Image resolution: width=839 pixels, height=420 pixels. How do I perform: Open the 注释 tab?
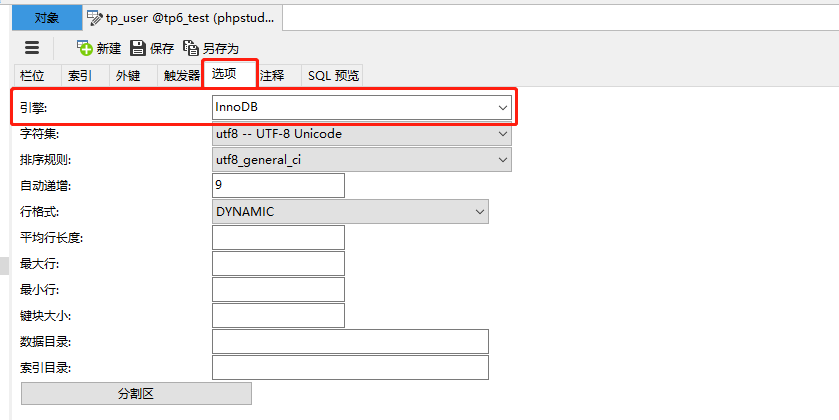click(272, 75)
